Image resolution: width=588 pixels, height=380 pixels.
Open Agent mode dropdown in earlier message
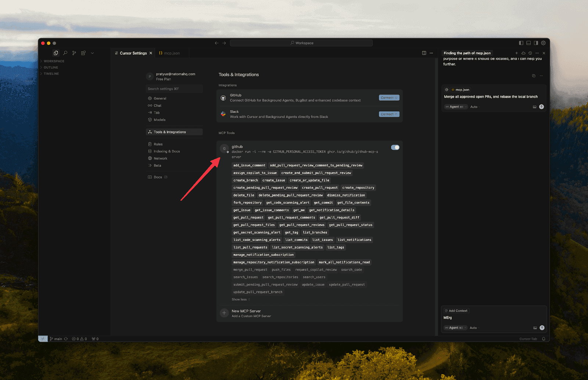click(456, 107)
